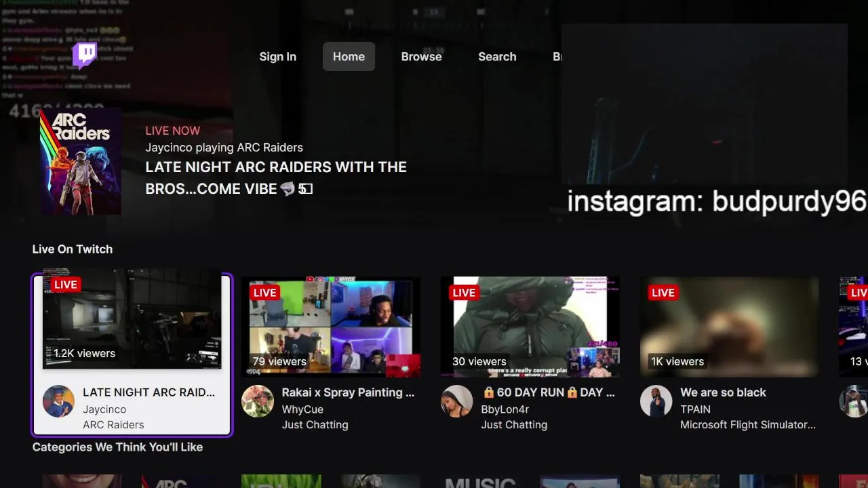Click the 'instagram: budpurdy96' overlay text
Image resolution: width=868 pixels, height=488 pixels.
[717, 201]
